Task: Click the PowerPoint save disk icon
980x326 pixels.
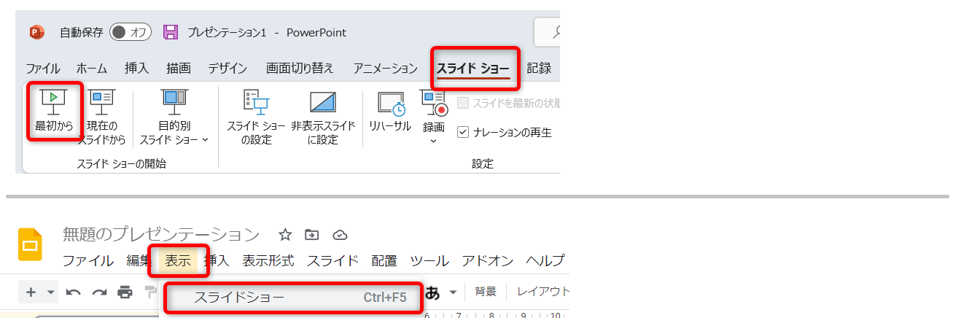Action: (171, 32)
